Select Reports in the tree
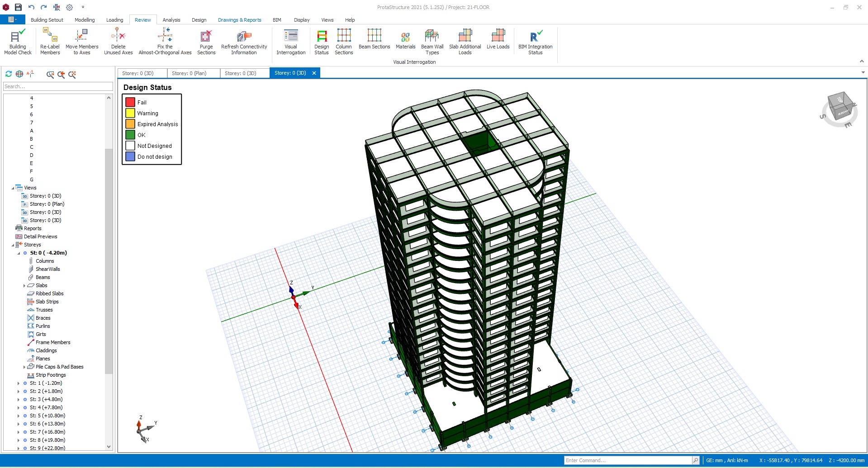Viewport: 868px width, 468px height. (33, 229)
